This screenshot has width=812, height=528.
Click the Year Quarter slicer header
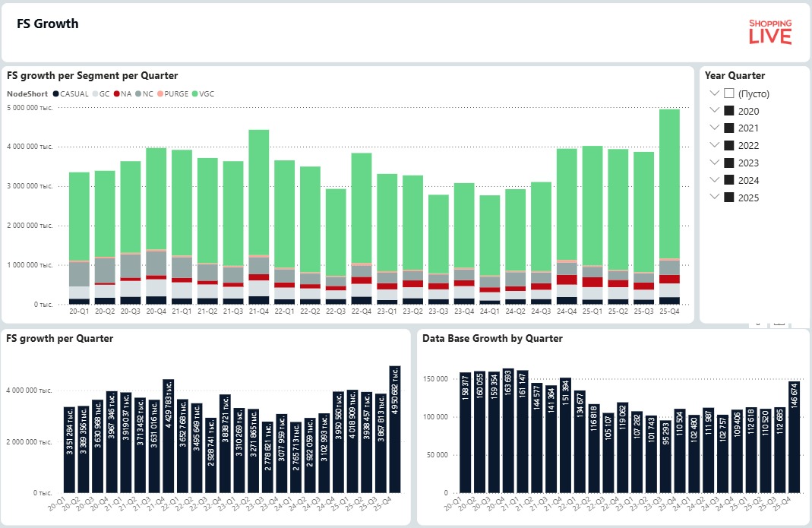(735, 76)
